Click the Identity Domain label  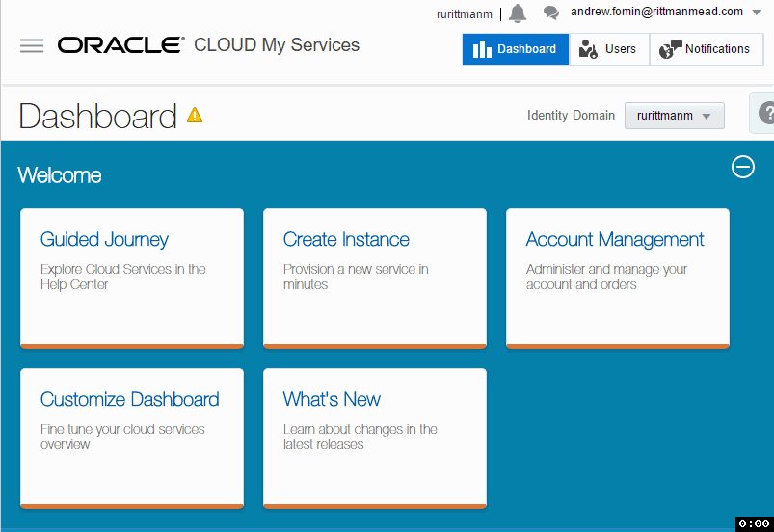pyautogui.click(x=571, y=116)
